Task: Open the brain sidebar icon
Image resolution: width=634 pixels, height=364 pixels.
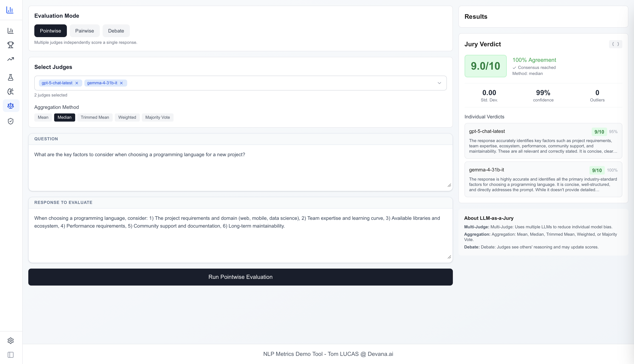Action: [10, 92]
